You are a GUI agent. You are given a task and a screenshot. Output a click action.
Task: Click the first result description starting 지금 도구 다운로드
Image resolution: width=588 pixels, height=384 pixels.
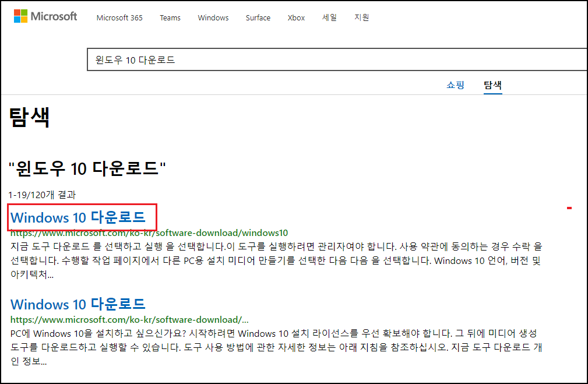click(x=276, y=260)
